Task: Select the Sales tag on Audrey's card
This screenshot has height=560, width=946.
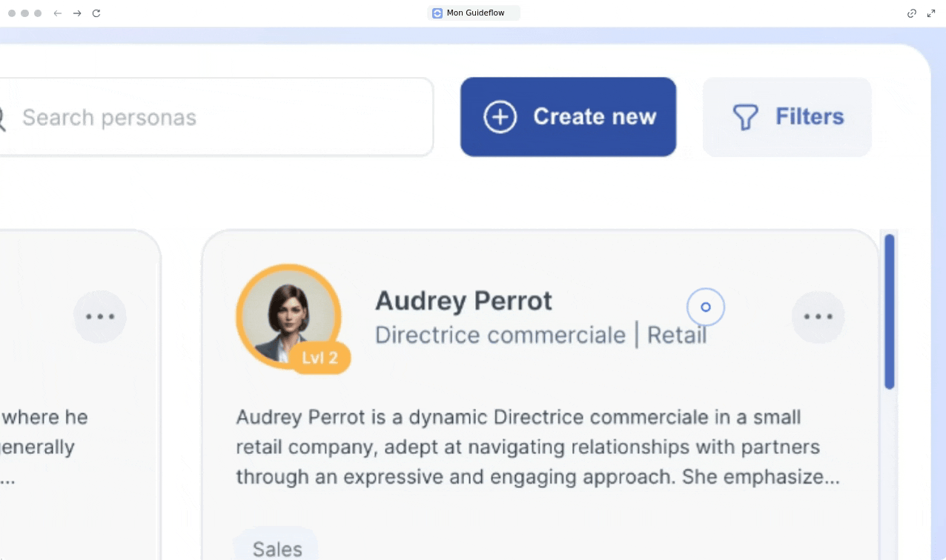Action: (x=277, y=549)
